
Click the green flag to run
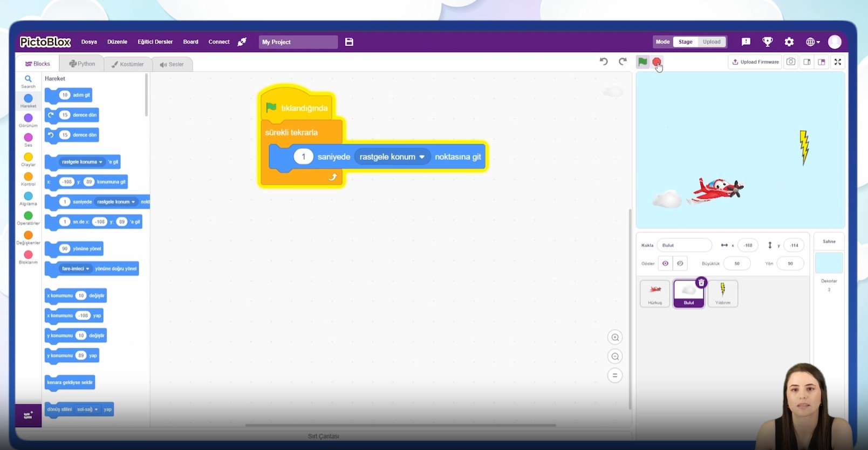coord(643,62)
